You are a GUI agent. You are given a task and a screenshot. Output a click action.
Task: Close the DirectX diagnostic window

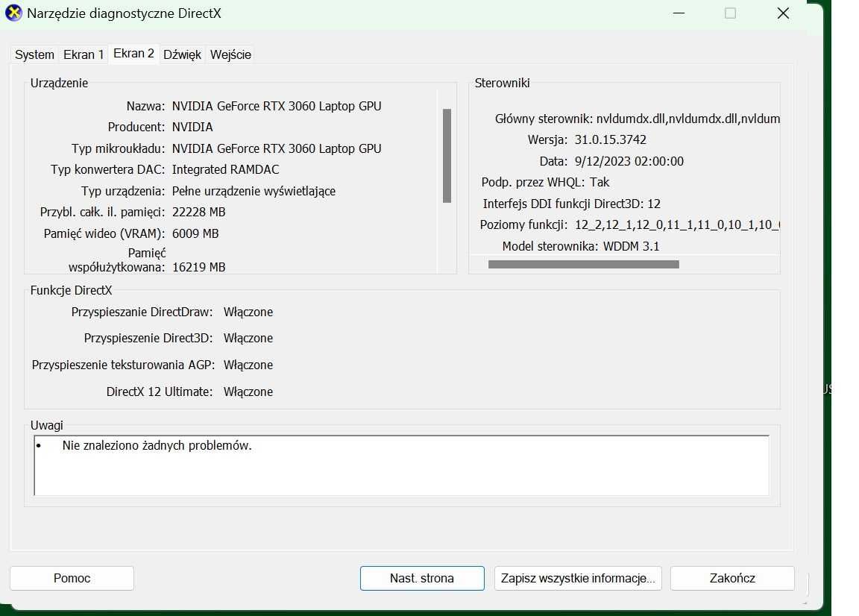coord(784,13)
